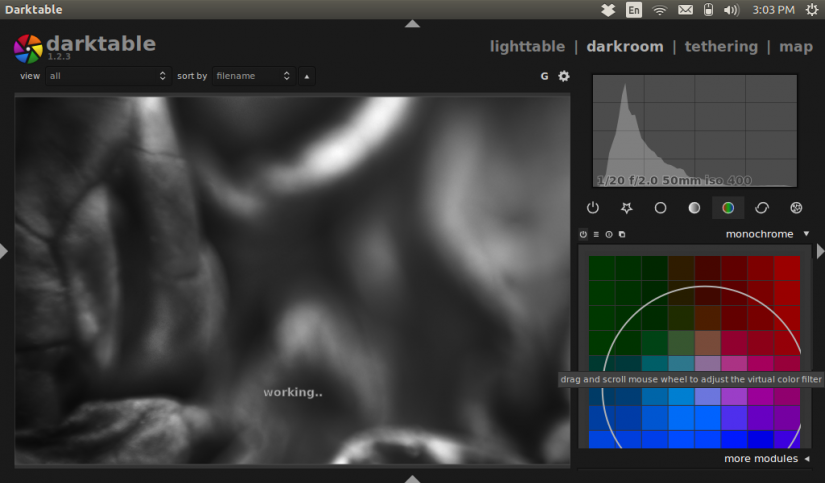Open the sort by 'filename' dropdown

click(x=254, y=76)
